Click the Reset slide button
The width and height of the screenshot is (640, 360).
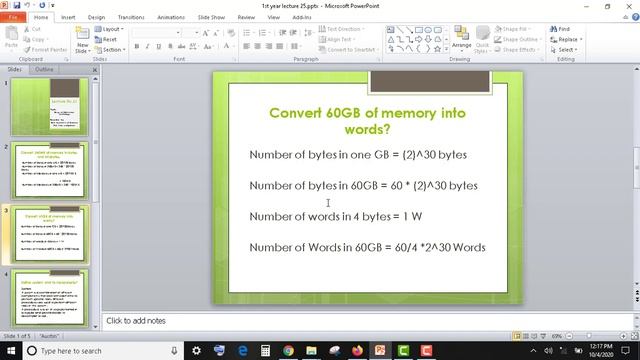pyautogui.click(x=106, y=39)
